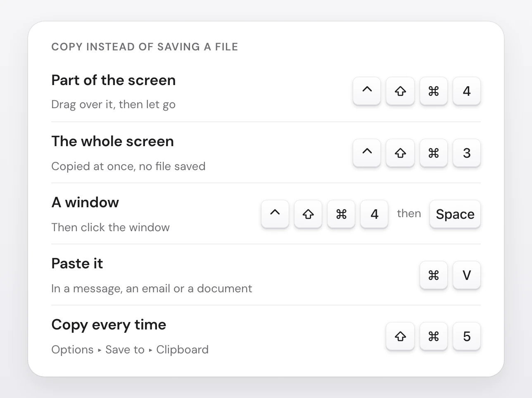The image size is (532, 398).
Task: Select the "Part of the screen" title
Action: 114,80
